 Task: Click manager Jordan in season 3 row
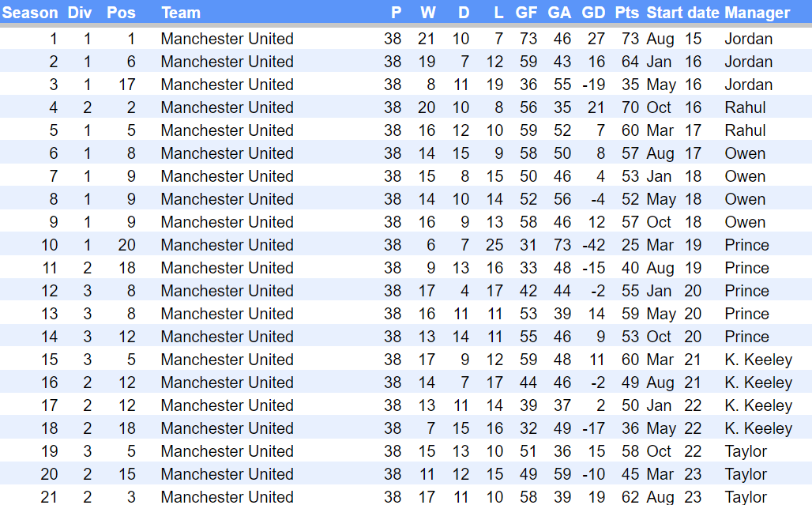748,85
